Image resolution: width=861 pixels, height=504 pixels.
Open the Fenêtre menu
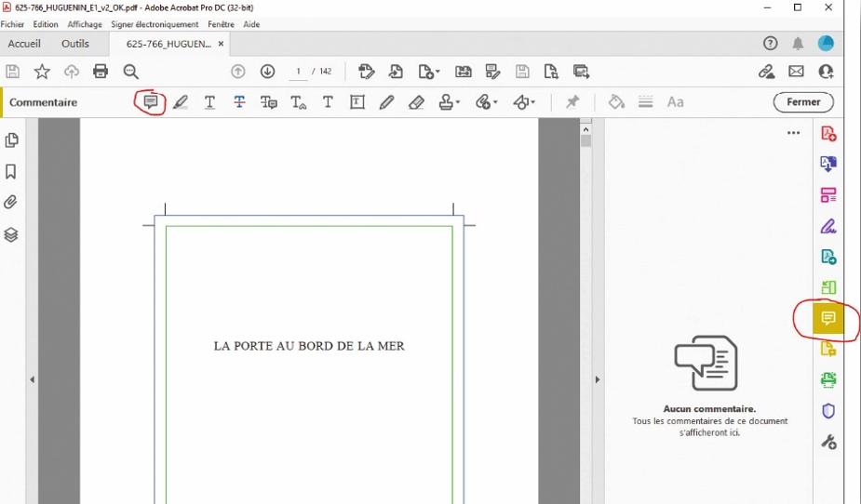pos(221,24)
